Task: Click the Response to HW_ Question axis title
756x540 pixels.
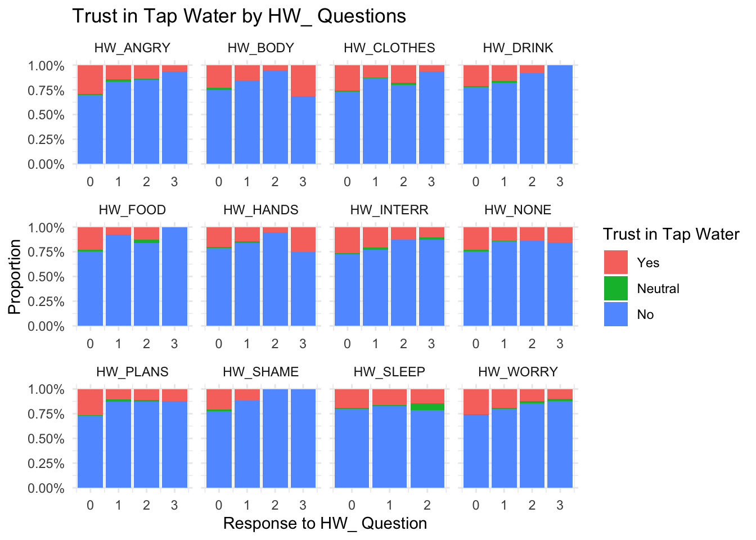Action: [325, 524]
